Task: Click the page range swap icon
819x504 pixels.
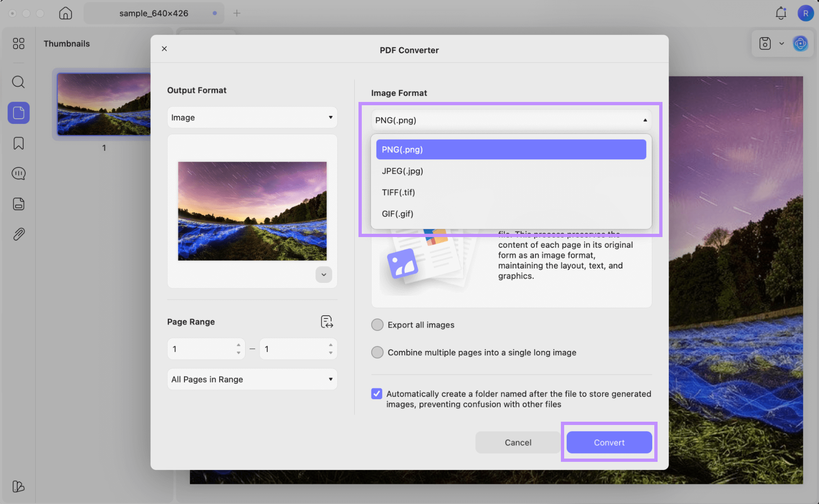Action: pyautogui.click(x=327, y=322)
